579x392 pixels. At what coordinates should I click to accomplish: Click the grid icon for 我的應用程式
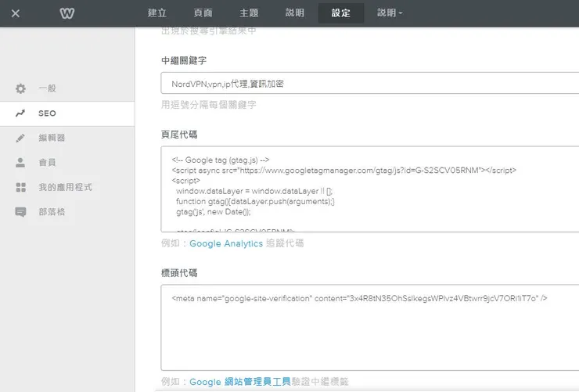tap(20, 187)
